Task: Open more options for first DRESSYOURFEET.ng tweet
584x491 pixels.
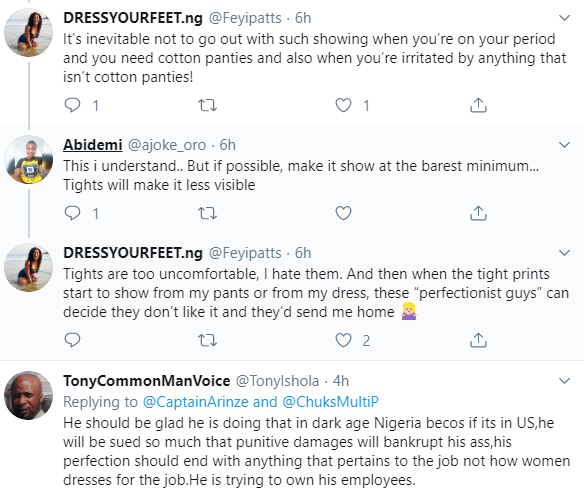Action: click(x=565, y=18)
